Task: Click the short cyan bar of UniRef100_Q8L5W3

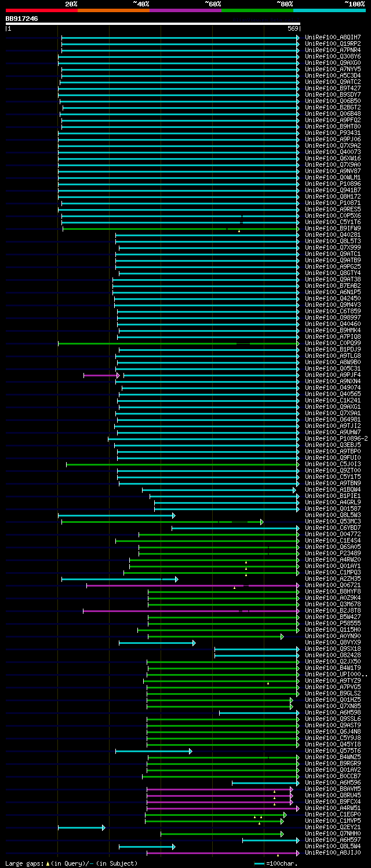Action: (x=117, y=515)
